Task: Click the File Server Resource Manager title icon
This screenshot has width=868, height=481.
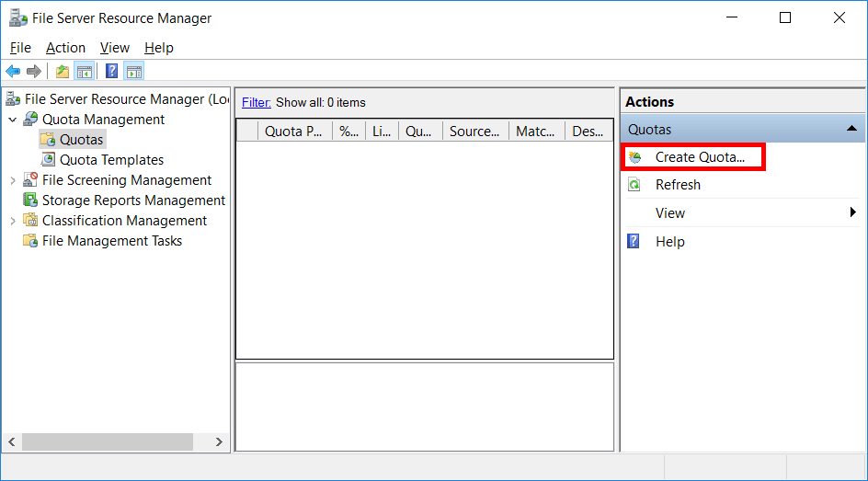Action: (17, 18)
